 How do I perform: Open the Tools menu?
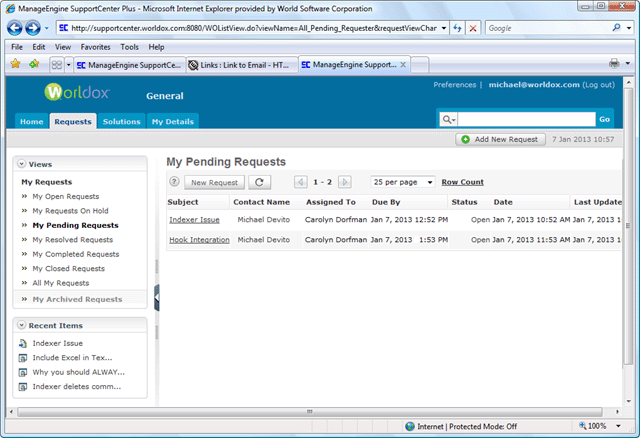pyautogui.click(x=129, y=47)
